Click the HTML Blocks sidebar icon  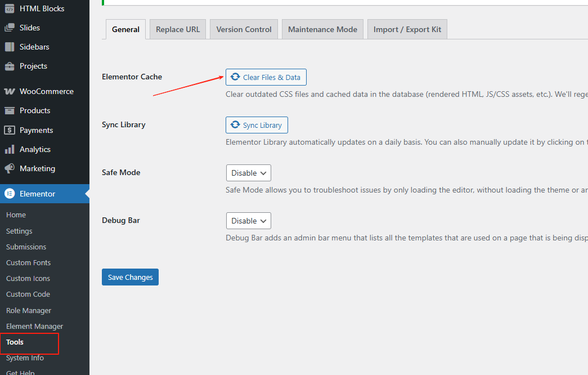tap(10, 8)
